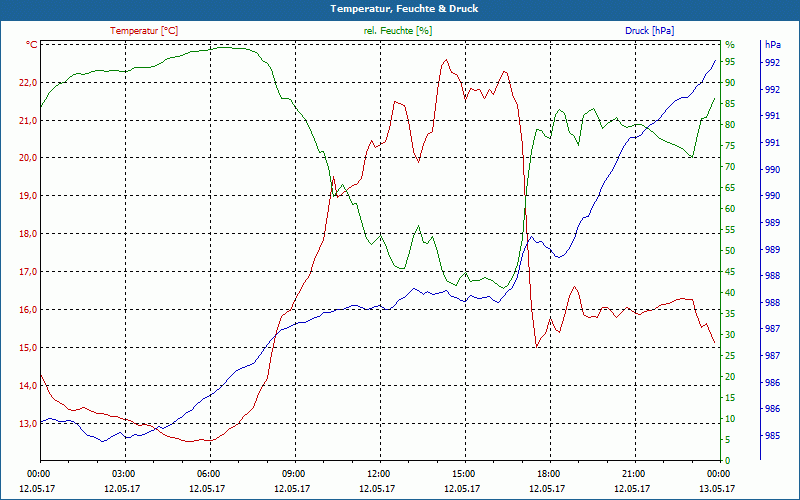Screen dimensions: 800x500
Task: Click the '20' humidity axis value
Action: 730,377
